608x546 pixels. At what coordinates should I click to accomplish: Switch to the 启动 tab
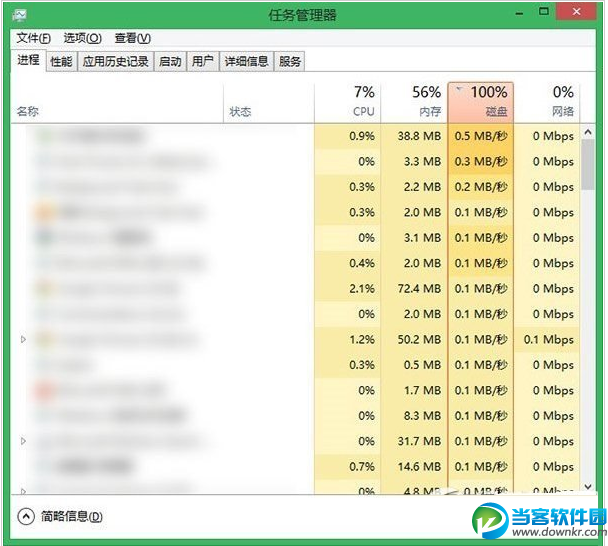click(x=170, y=61)
